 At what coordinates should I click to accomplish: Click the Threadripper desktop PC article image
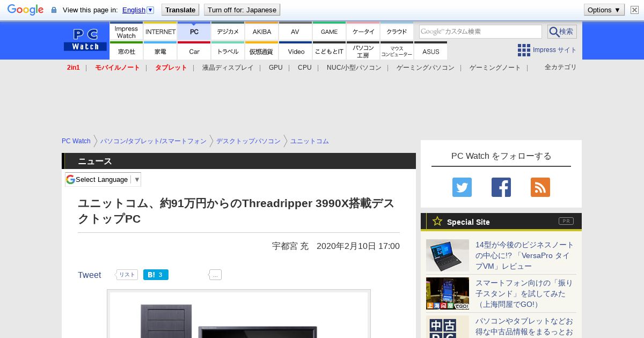239,315
